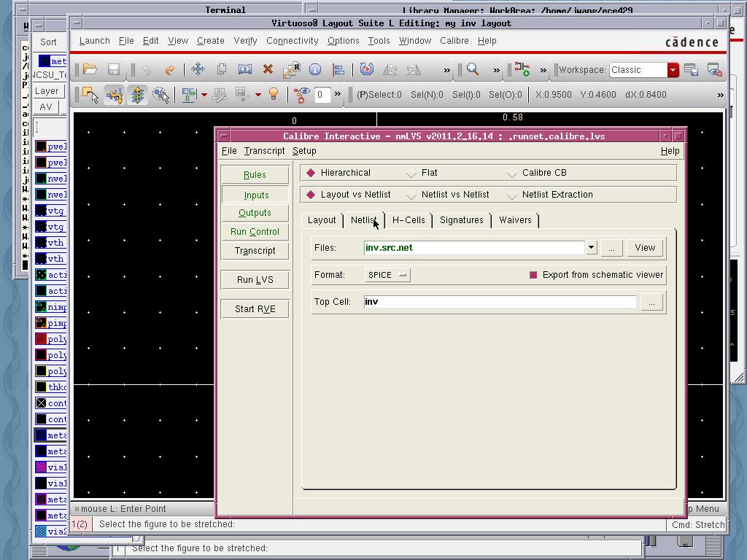Toggle Export from schematic viewer checkbox
Image resolution: width=747 pixels, height=560 pixels.
click(x=533, y=275)
